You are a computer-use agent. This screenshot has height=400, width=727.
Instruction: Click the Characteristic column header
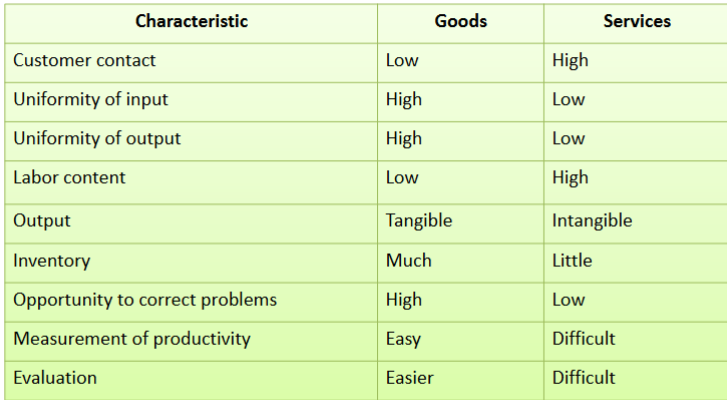pos(191,21)
